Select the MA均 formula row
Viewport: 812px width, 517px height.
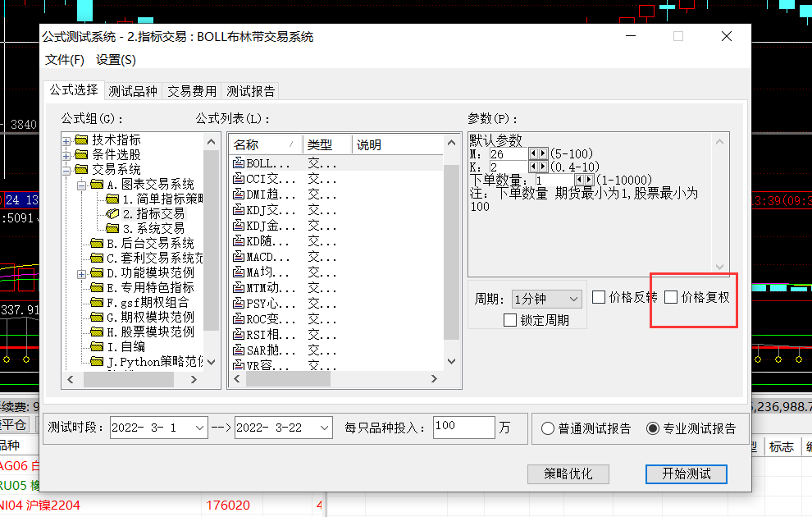336,272
